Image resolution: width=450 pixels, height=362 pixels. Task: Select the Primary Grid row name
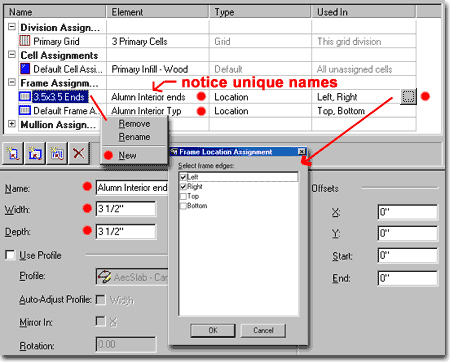click(56, 41)
